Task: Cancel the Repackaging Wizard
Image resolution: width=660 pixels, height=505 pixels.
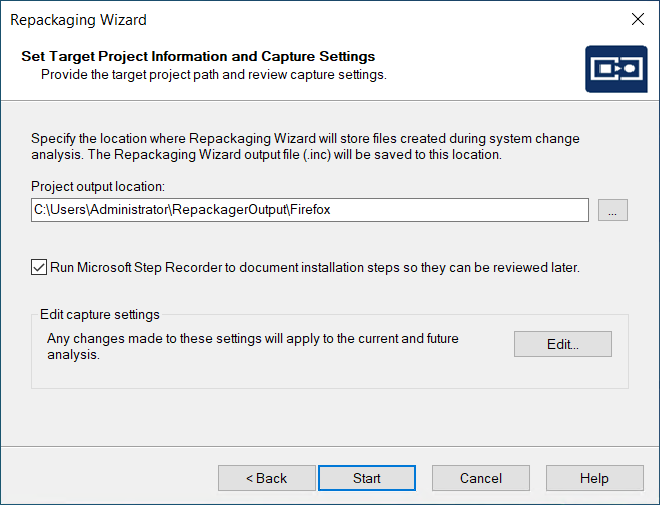Action: click(x=480, y=478)
